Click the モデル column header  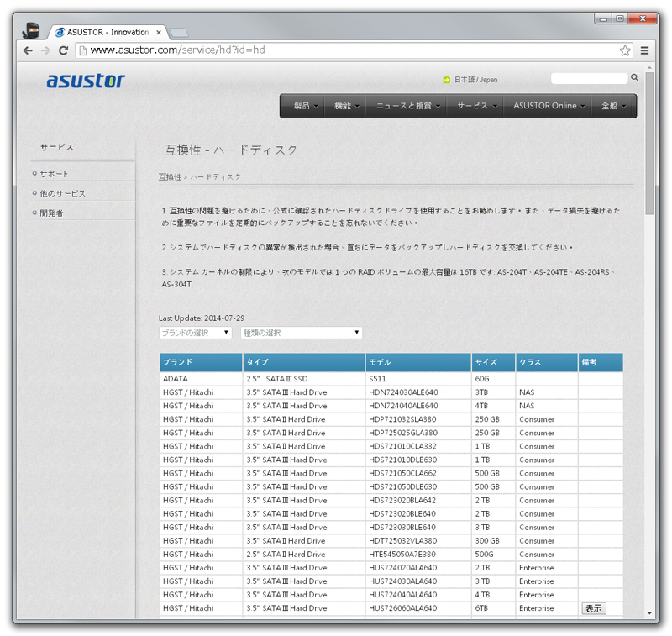[x=418, y=362]
